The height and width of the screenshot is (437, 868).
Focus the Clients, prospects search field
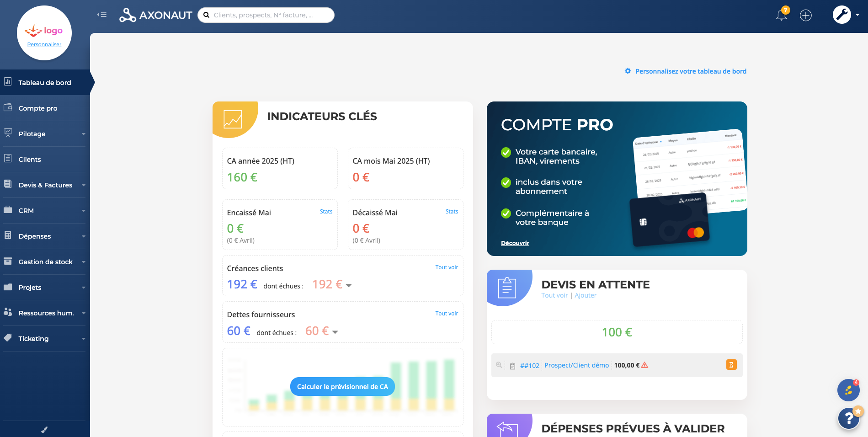(266, 15)
